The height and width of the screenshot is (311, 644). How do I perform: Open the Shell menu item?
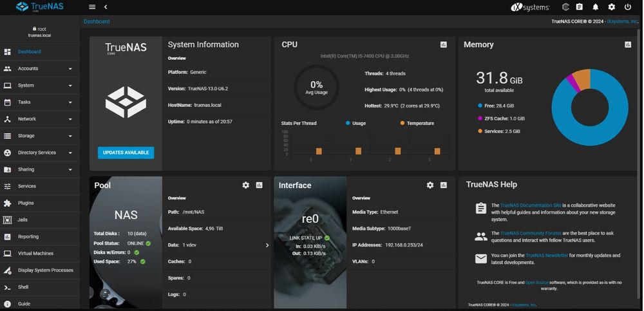pos(40,287)
